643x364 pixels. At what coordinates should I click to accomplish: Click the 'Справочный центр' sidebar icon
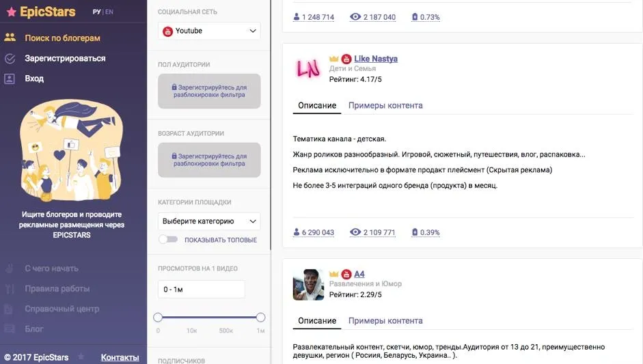(x=10, y=309)
